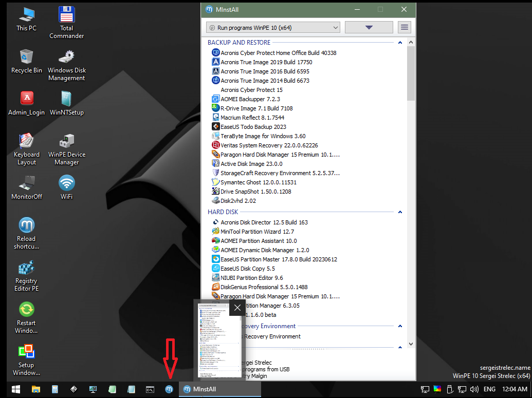This screenshot has height=398, width=532.
Task: Click the colorful display tray icon
Action: pos(437,389)
